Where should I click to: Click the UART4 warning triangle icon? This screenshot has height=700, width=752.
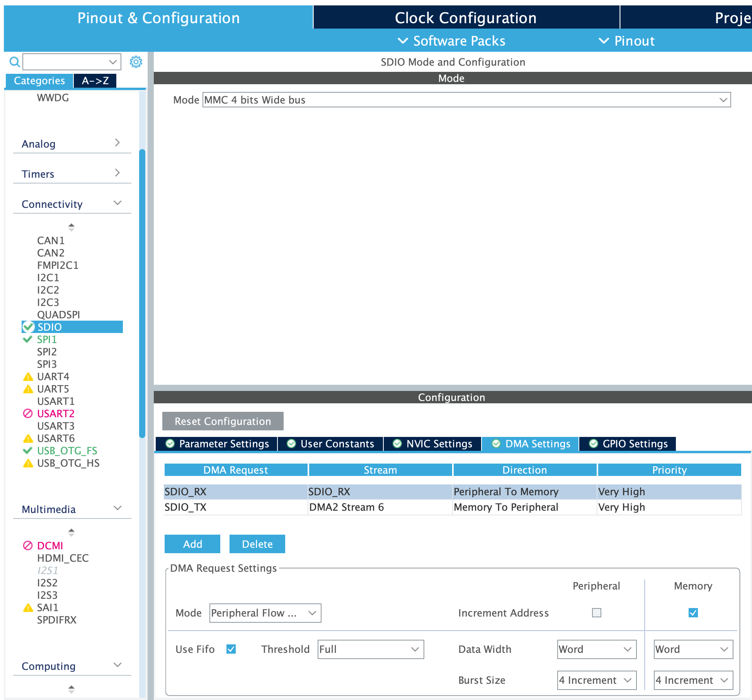coord(28,377)
